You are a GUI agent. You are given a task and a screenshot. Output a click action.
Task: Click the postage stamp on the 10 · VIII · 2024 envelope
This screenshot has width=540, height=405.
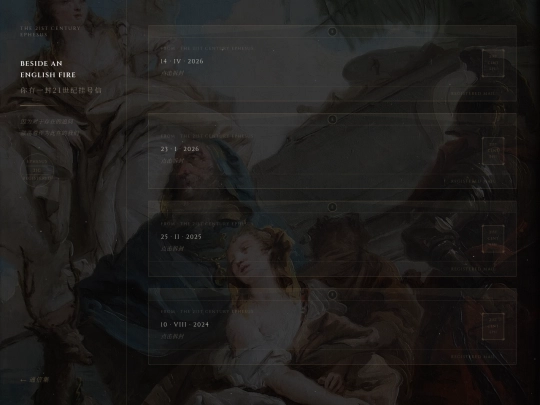coord(493,326)
